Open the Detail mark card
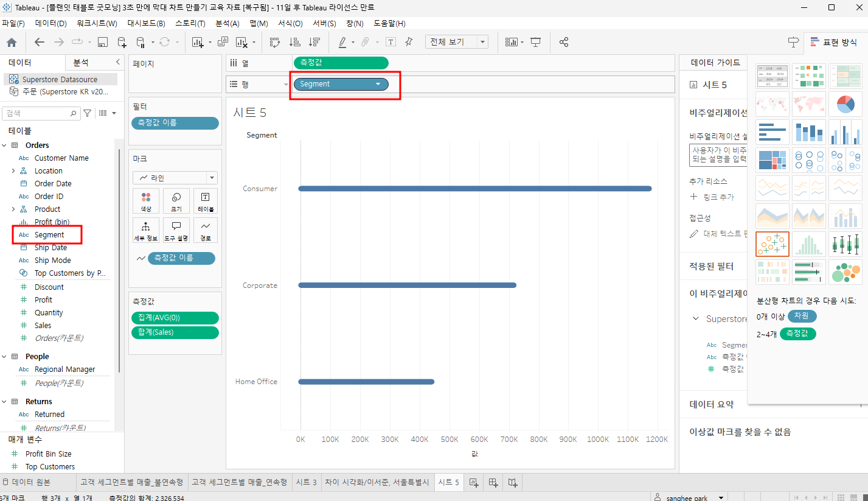This screenshot has height=501, width=868. (146, 230)
